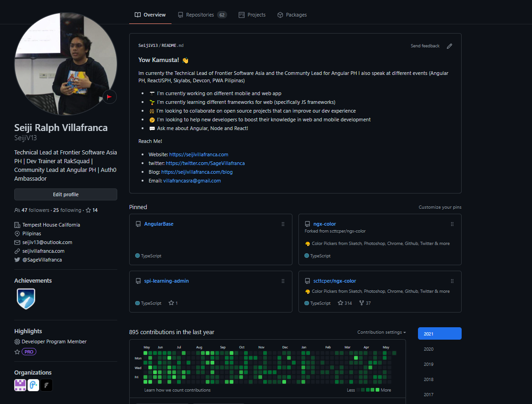The width and height of the screenshot is (532, 404).
Task: Click the repository icon beside AngularBase
Action: point(138,224)
